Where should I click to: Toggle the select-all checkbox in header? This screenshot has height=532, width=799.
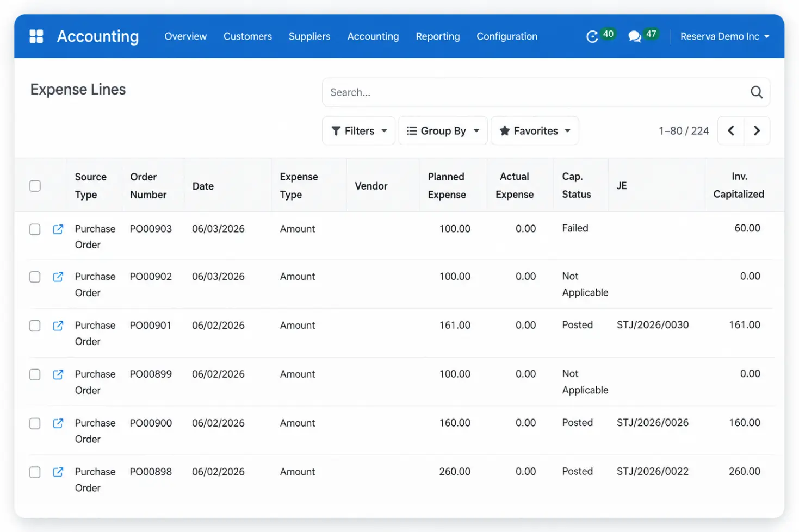[x=35, y=186]
